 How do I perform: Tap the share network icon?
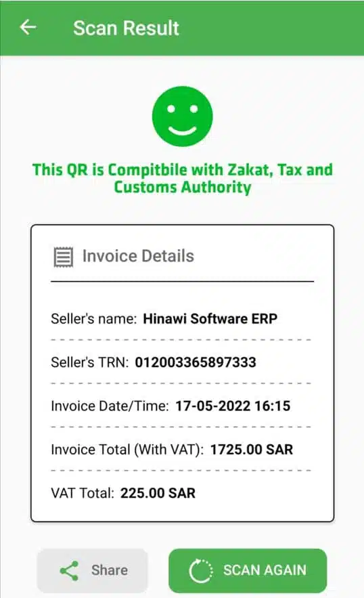(x=70, y=570)
